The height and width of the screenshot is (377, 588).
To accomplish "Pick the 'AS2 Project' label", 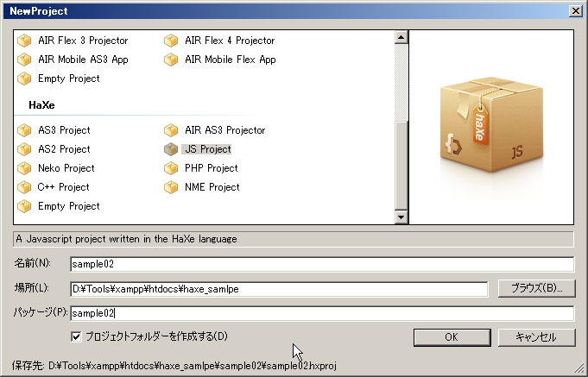I will (64, 149).
